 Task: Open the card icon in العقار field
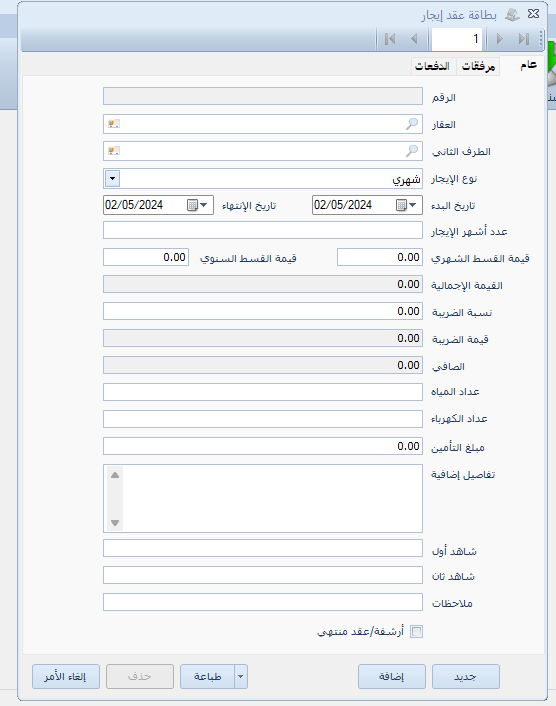click(x=114, y=124)
